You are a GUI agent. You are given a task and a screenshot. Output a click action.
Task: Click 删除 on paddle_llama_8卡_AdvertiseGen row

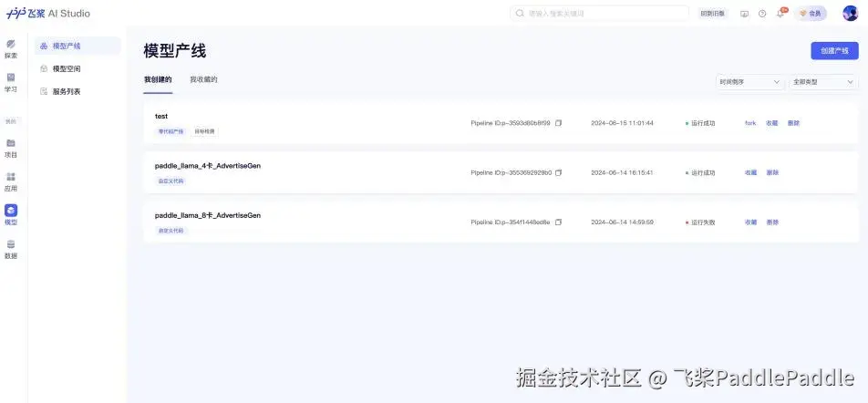[x=772, y=222]
